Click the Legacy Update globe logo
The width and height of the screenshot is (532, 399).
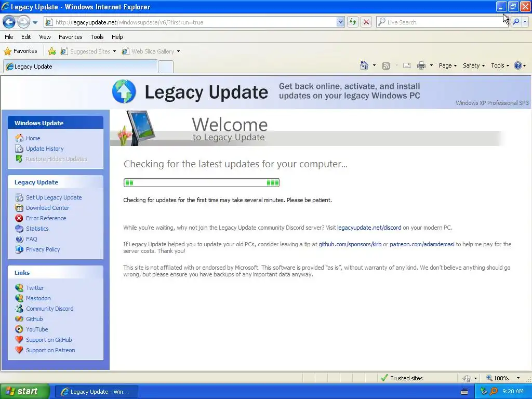point(124,91)
